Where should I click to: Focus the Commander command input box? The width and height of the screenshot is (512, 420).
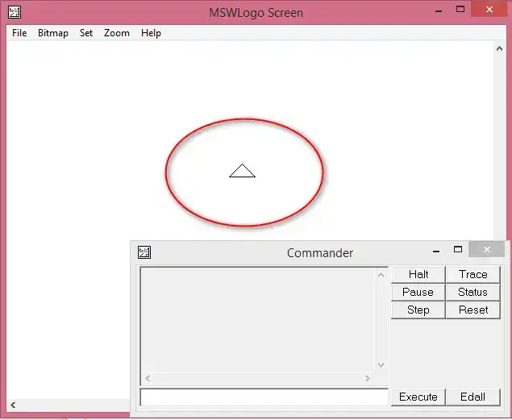[264, 397]
